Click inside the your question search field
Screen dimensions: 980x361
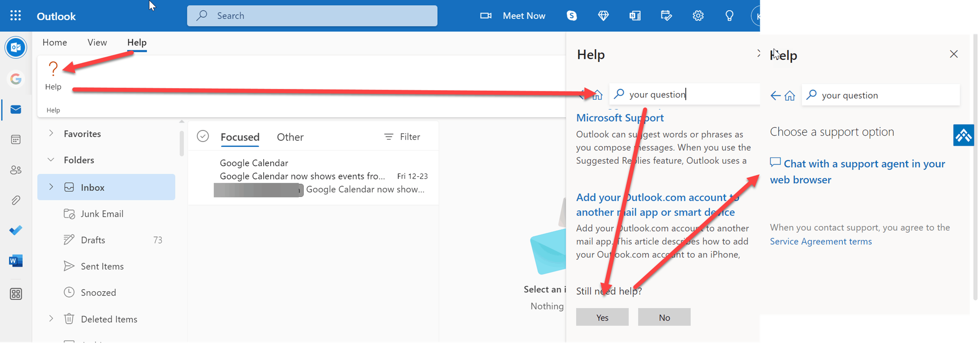pyautogui.click(x=685, y=94)
